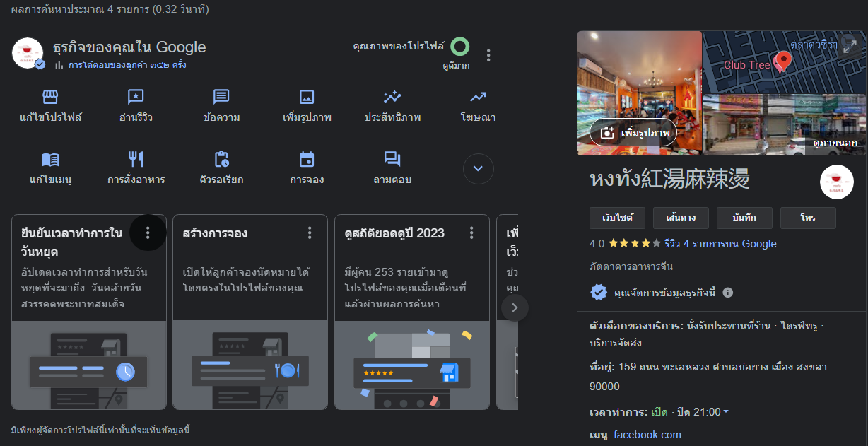Click the ตัวเลือกของบริการ label
The image size is (868, 446).
point(636,326)
